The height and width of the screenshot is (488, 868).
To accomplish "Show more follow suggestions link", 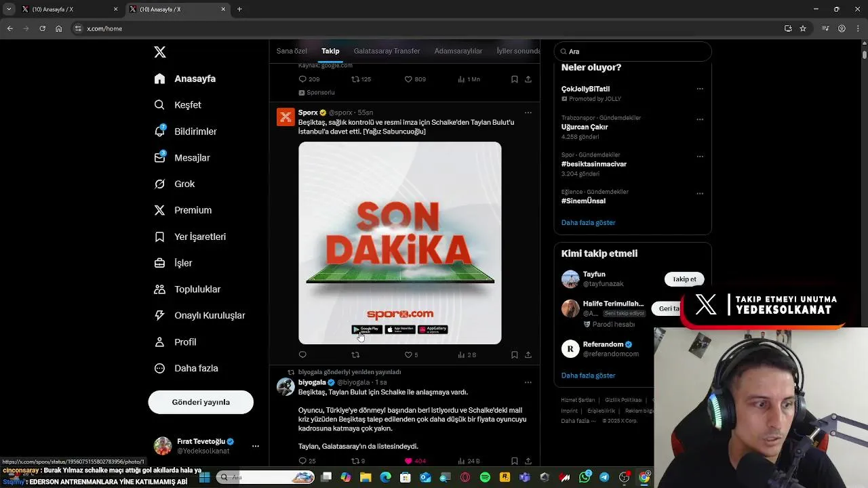I will (x=588, y=375).
